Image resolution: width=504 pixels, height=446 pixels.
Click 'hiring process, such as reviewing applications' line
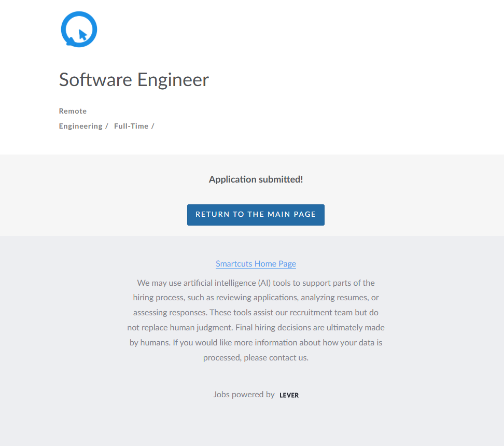pyautogui.click(x=256, y=298)
